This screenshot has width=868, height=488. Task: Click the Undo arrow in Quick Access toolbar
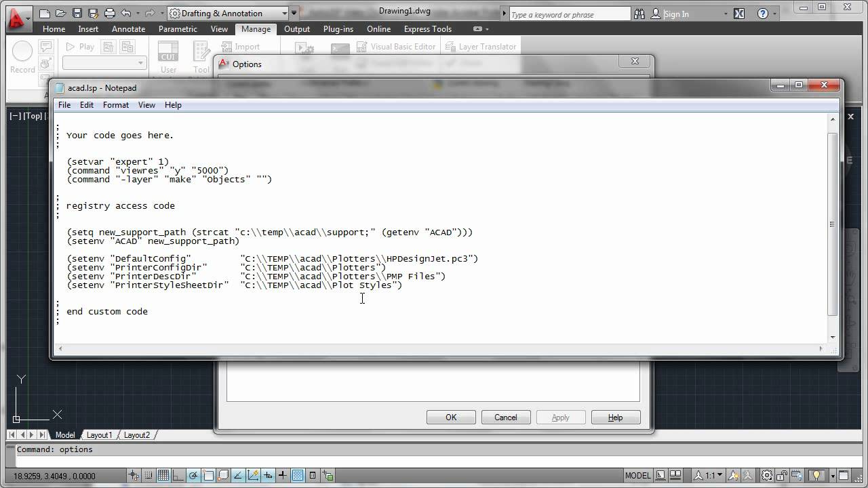[126, 13]
